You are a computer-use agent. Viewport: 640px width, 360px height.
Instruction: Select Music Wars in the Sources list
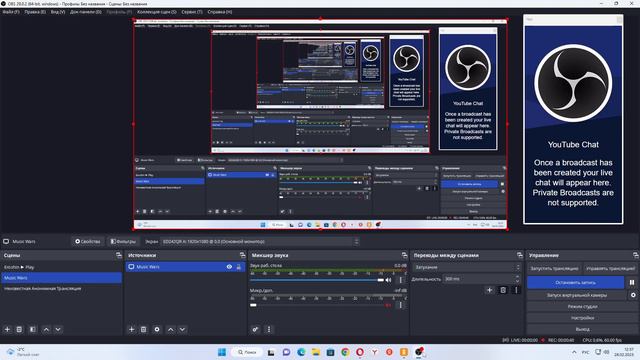pos(185,267)
